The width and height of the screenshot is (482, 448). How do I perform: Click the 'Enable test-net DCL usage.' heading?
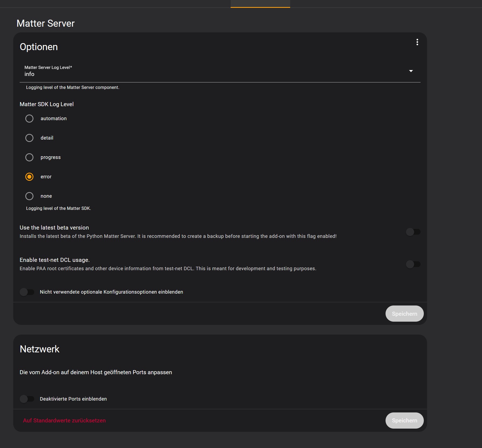55,260
